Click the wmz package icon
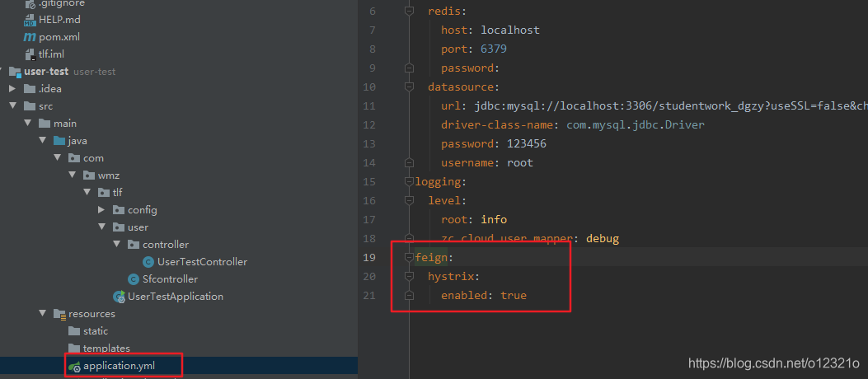This screenshot has width=868, height=379. coord(89,175)
